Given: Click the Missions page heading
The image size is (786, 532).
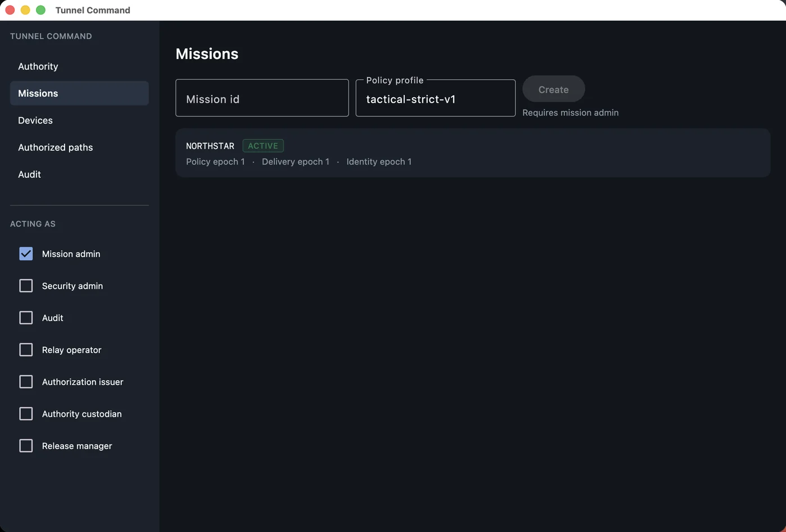Looking at the screenshot, I should [207, 54].
